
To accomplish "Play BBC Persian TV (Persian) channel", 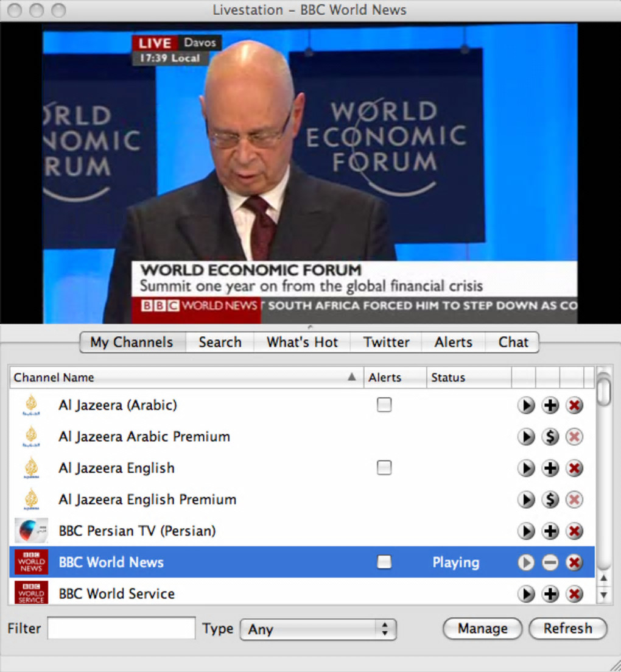I will [x=526, y=531].
